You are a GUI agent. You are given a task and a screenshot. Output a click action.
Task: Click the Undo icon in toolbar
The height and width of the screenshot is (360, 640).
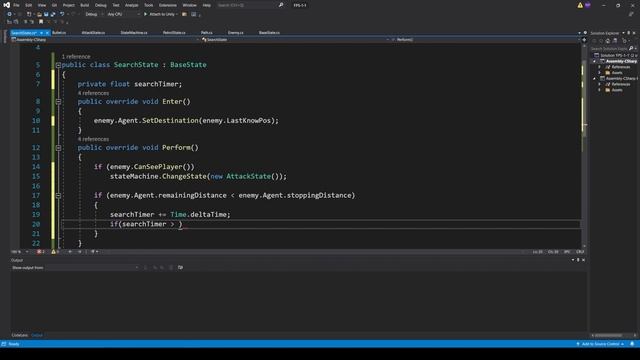[x=62, y=14]
